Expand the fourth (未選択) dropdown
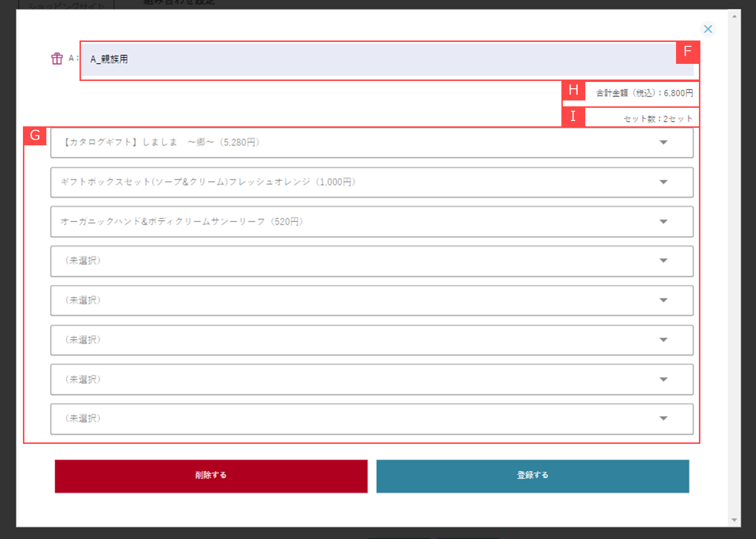 point(372,379)
